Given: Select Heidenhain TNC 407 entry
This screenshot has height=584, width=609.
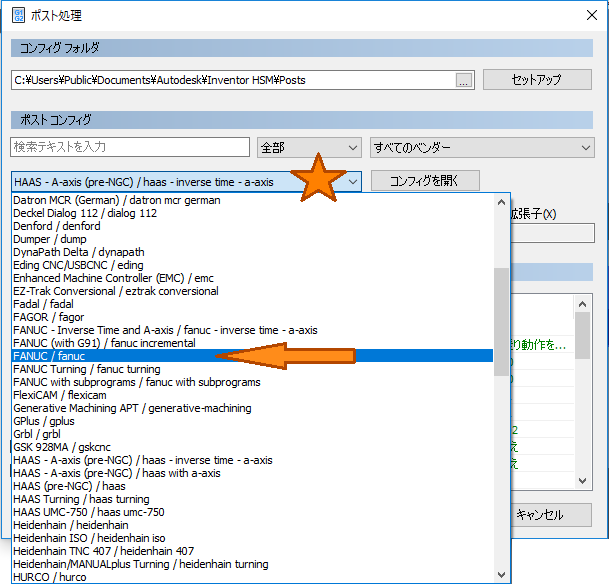Looking at the screenshot, I should point(252,551).
